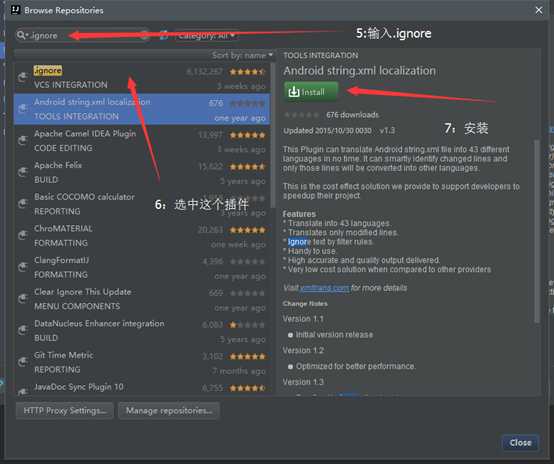Click Apache Camel plugin star rating
Viewport: 554px width, 464px height.
tap(247, 135)
